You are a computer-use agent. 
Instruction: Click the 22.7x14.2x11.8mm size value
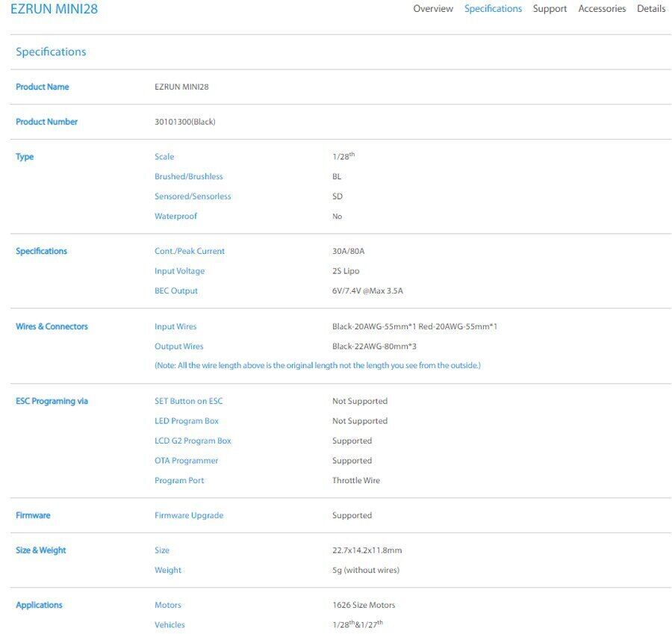tap(367, 550)
